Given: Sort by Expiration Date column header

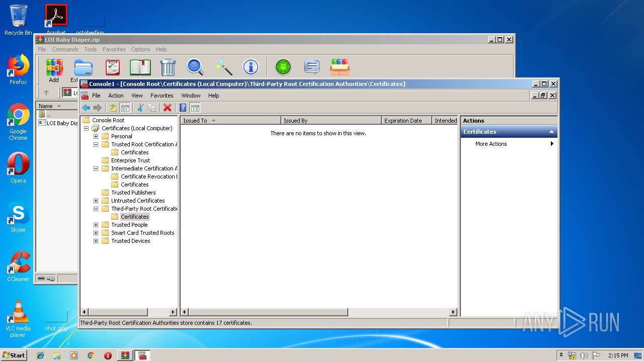Looking at the screenshot, I should click(x=407, y=121).
